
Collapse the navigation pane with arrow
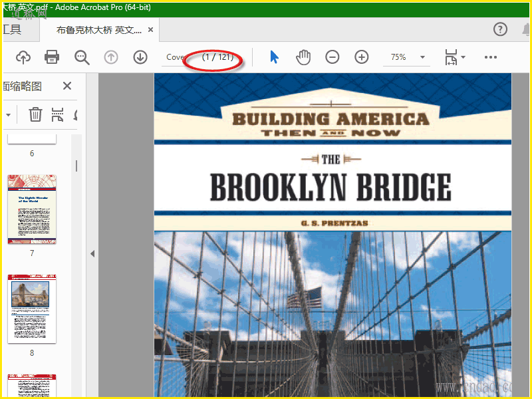click(x=92, y=253)
